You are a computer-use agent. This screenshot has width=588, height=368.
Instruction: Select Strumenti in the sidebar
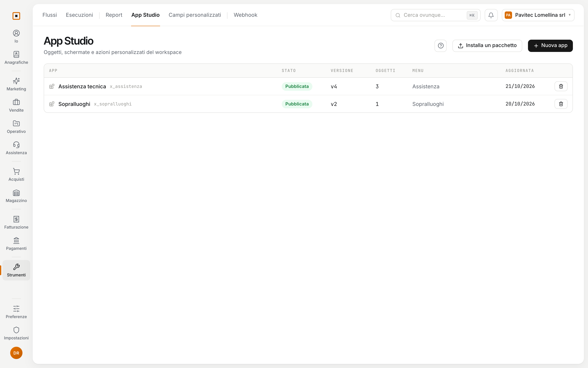click(16, 270)
